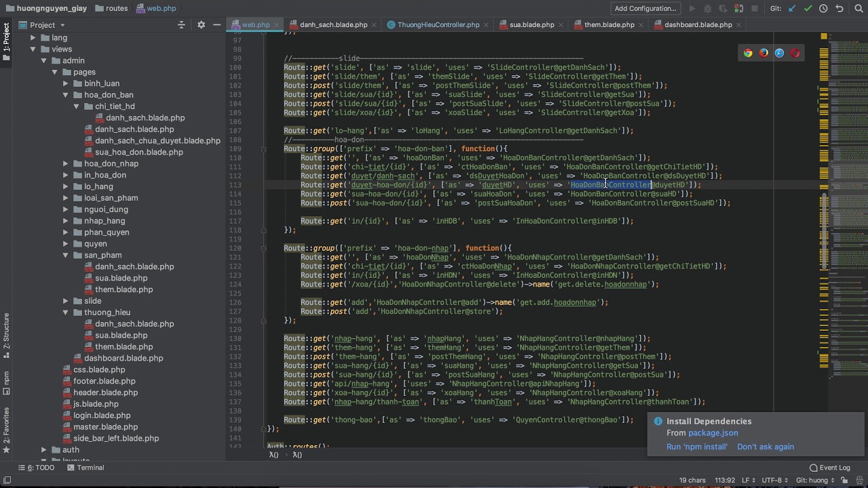Open Git history clock icon
This screenshot has height=488, width=868.
[x=823, y=9]
